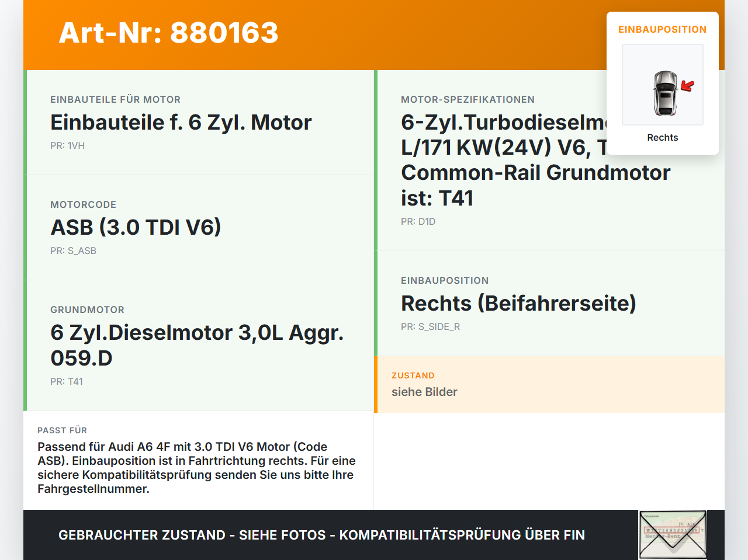Select motor code 'ASB (3.0 TDI V6)'
The width and height of the screenshot is (748, 560).
click(x=136, y=228)
